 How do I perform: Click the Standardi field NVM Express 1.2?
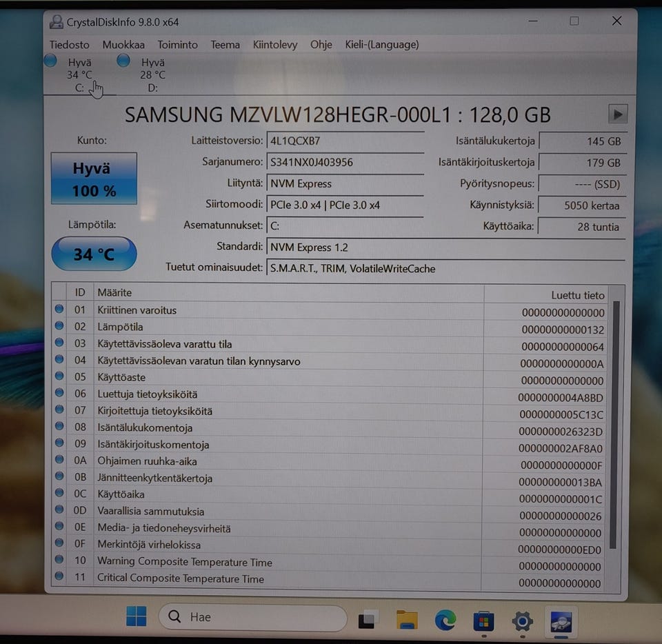pos(445,247)
